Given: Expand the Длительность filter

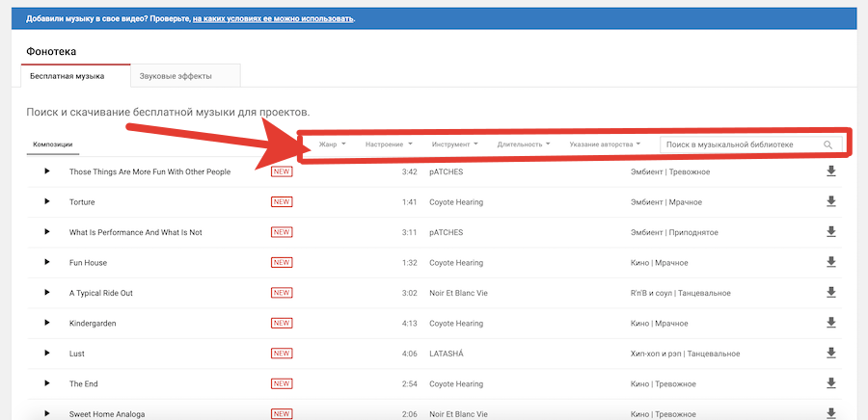Looking at the screenshot, I should pyautogui.click(x=524, y=144).
